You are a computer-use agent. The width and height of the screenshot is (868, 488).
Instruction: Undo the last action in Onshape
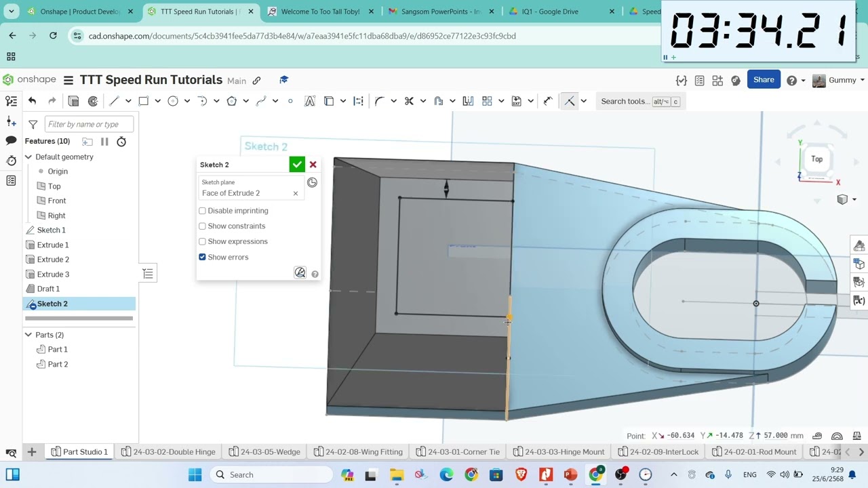point(32,101)
